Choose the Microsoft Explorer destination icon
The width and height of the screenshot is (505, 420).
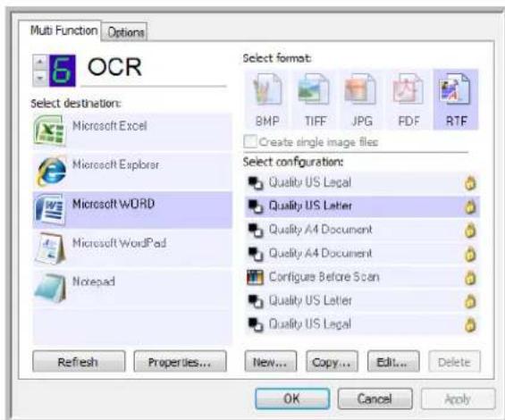point(52,172)
